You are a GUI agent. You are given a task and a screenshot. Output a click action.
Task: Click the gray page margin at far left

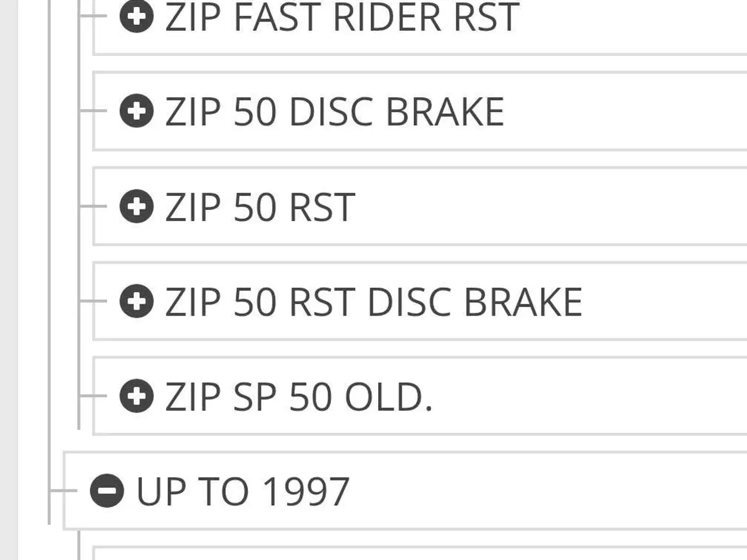coord(8,280)
